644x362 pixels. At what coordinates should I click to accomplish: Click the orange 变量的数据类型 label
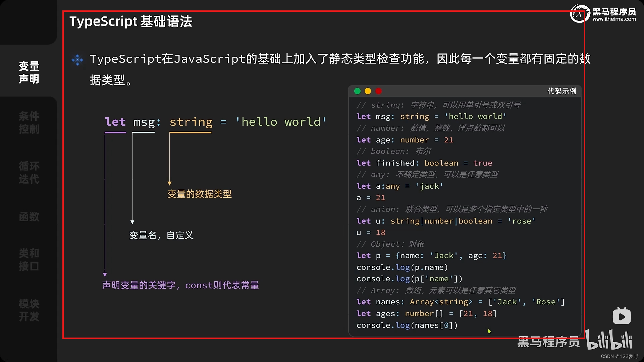[x=200, y=194]
